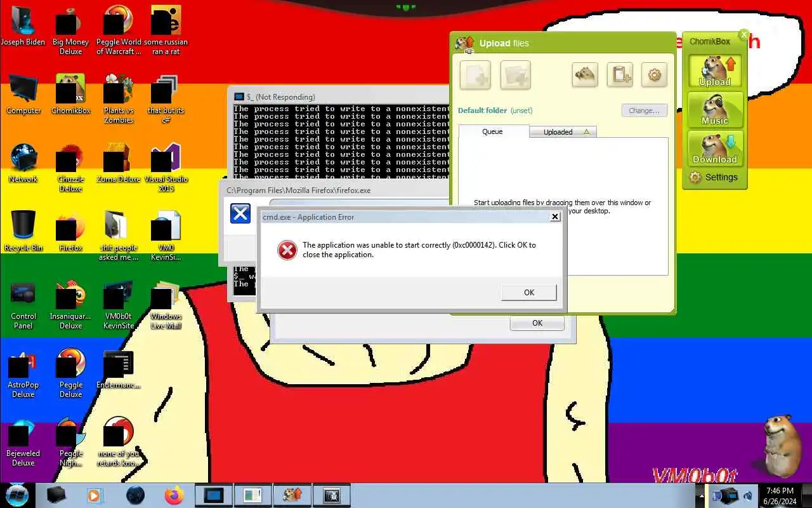Switch to the Queue tab
The height and width of the screenshot is (508, 812).
[x=493, y=131]
